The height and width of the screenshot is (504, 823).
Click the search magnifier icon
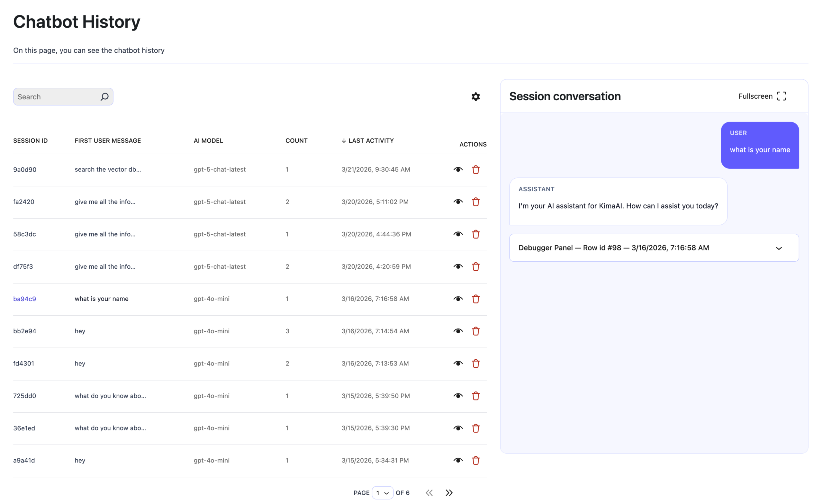[x=104, y=97]
